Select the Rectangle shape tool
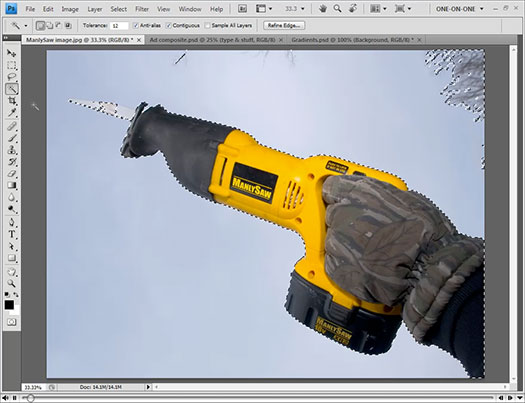525x403 pixels. [x=11, y=258]
